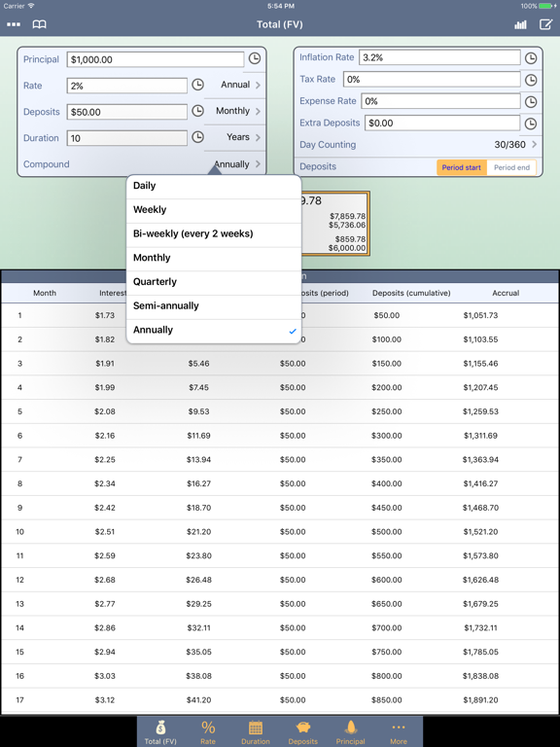This screenshot has width=560, height=747.
Task: Expand the Annual rate period selector
Action: 240,85
